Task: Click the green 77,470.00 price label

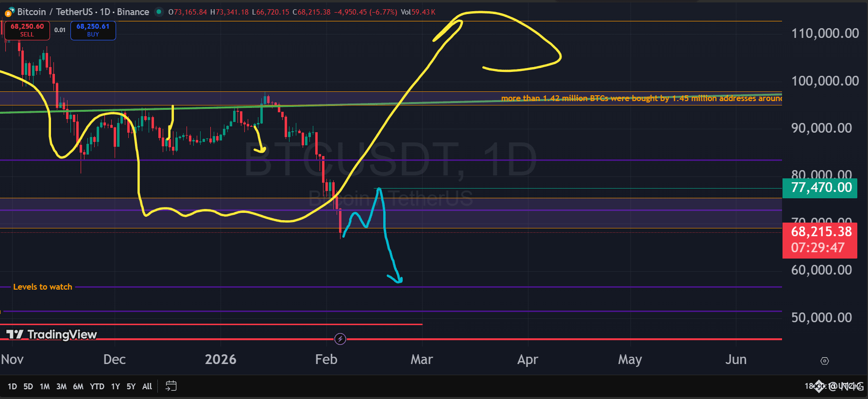Action: (x=820, y=188)
